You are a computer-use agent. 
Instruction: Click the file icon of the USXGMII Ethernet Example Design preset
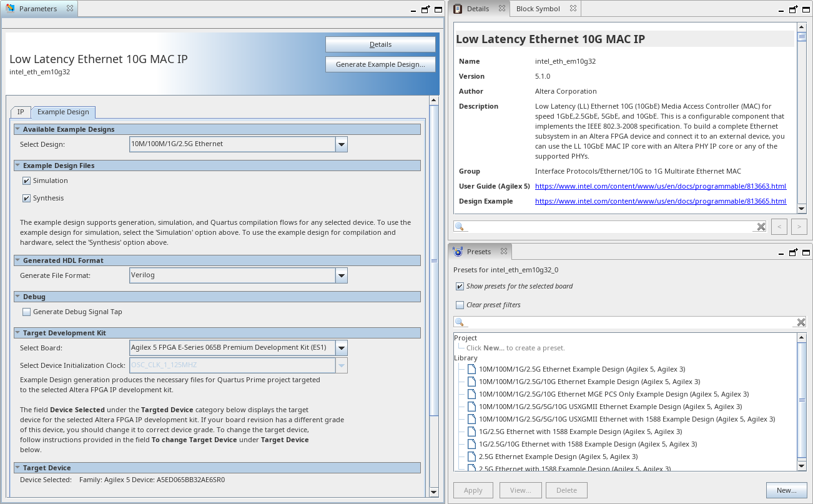[x=472, y=407]
